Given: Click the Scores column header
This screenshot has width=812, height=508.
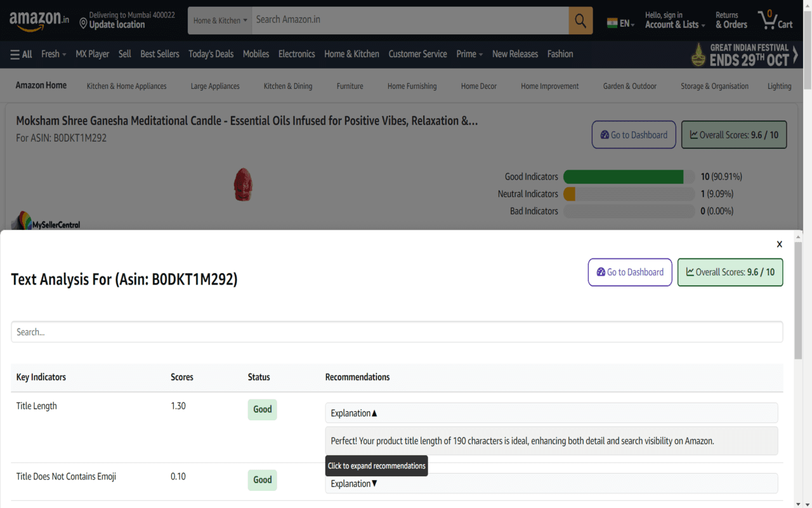Looking at the screenshot, I should pyautogui.click(x=182, y=377).
